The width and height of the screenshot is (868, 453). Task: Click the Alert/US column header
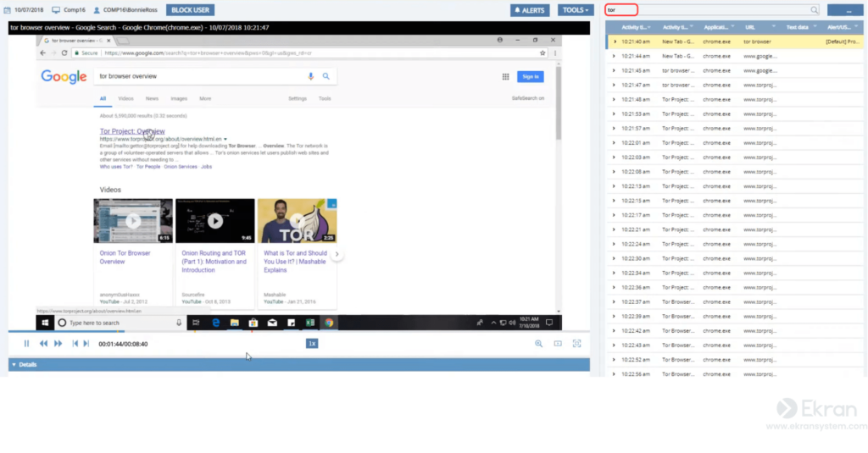838,27
